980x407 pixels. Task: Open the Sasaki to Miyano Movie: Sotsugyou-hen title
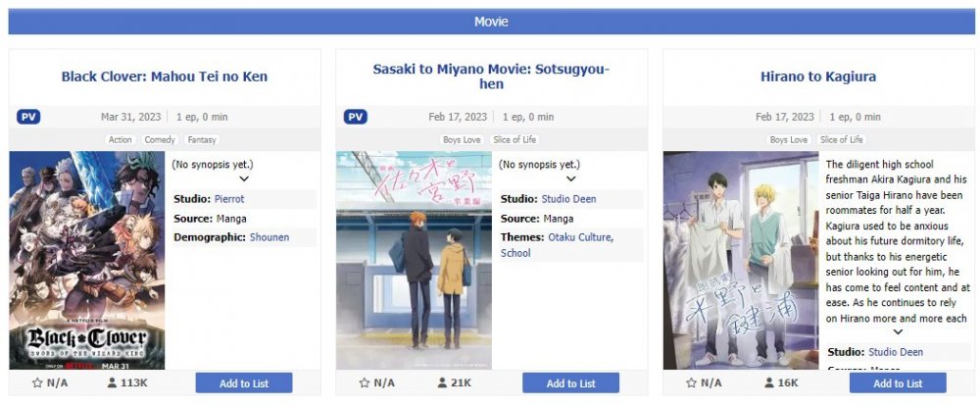491,76
